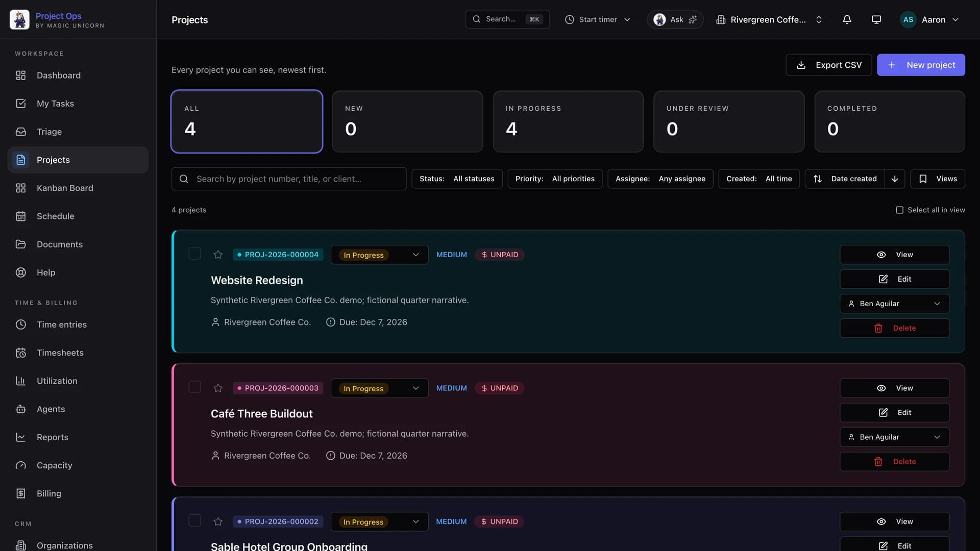
Task: Tick the PROJ-2026-000002 row checkbox
Action: (x=194, y=520)
